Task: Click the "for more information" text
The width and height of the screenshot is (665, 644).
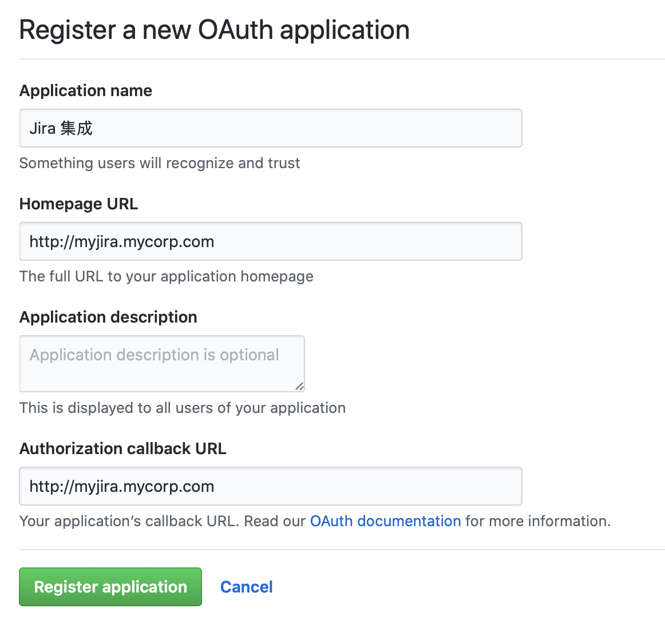Action: pyautogui.click(x=537, y=521)
